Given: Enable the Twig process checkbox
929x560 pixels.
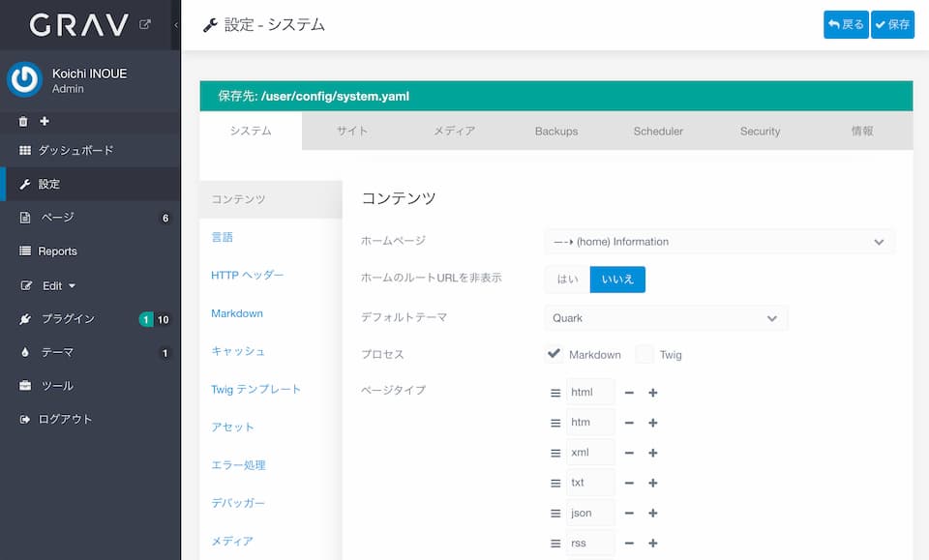Looking at the screenshot, I should 644,354.
